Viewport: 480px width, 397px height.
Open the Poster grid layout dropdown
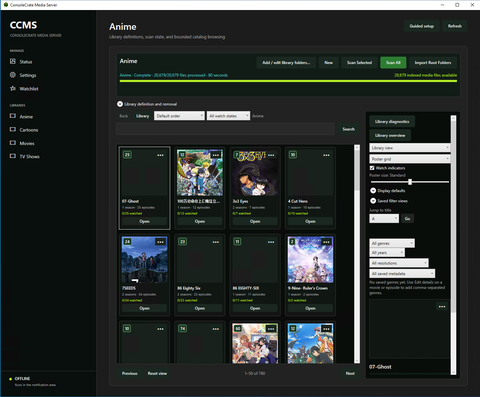tap(410, 159)
